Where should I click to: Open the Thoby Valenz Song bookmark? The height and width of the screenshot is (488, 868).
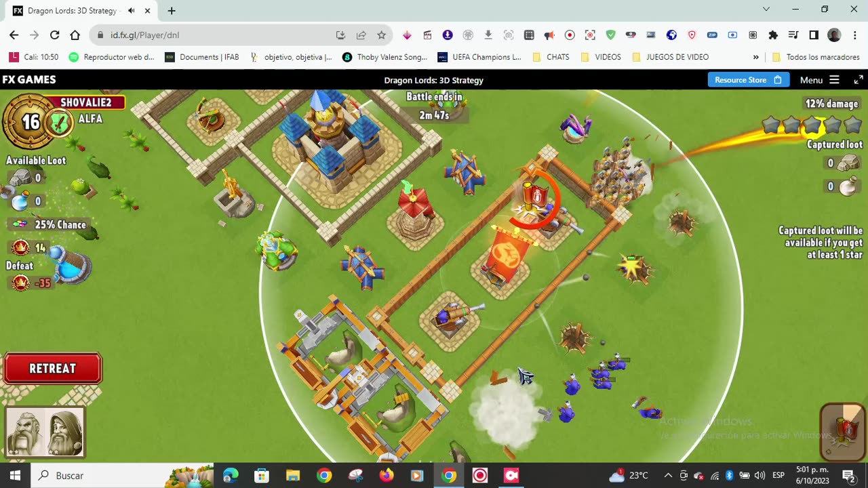tap(384, 57)
